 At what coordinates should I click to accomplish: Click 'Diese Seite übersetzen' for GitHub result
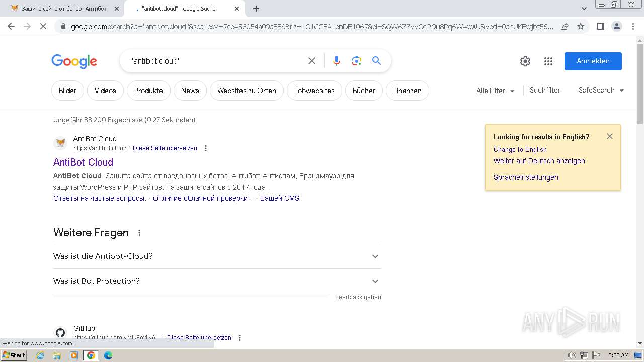click(x=199, y=338)
